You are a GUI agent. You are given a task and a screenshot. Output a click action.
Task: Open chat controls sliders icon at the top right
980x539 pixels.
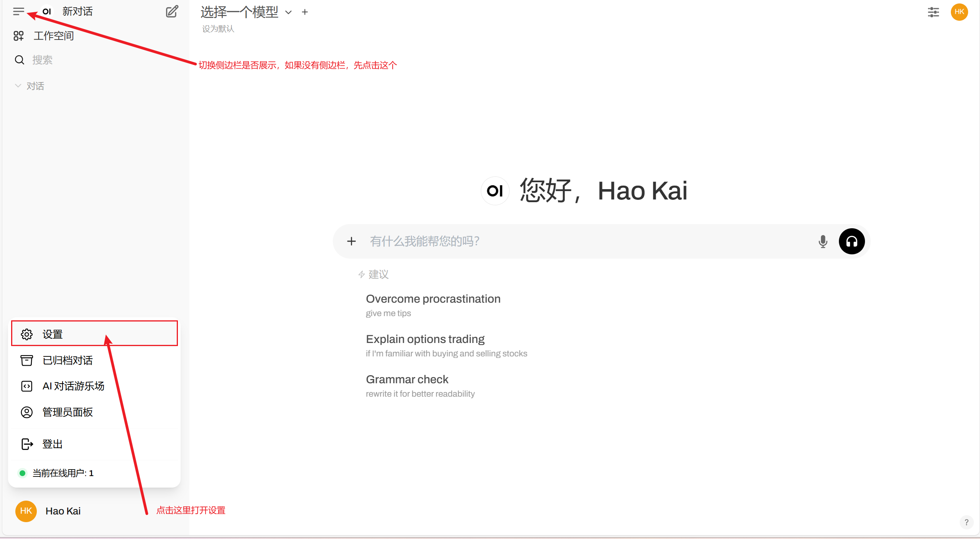pos(933,12)
